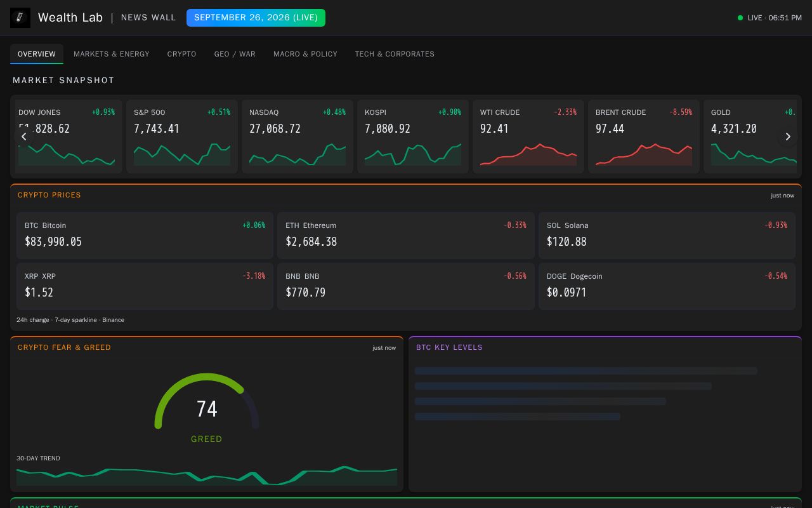Go to Macro & Policy tab
Image resolution: width=812 pixels, height=508 pixels.
click(305, 54)
